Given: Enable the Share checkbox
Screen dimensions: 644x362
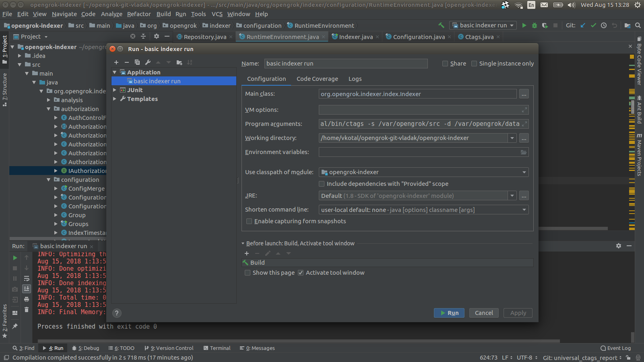Looking at the screenshot, I should (x=445, y=64).
